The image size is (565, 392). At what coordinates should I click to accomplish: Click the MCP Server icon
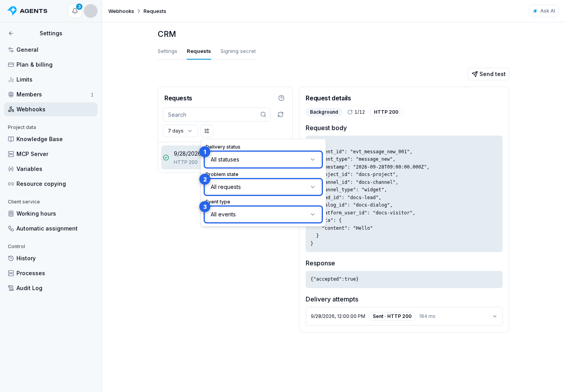pyautogui.click(x=11, y=154)
